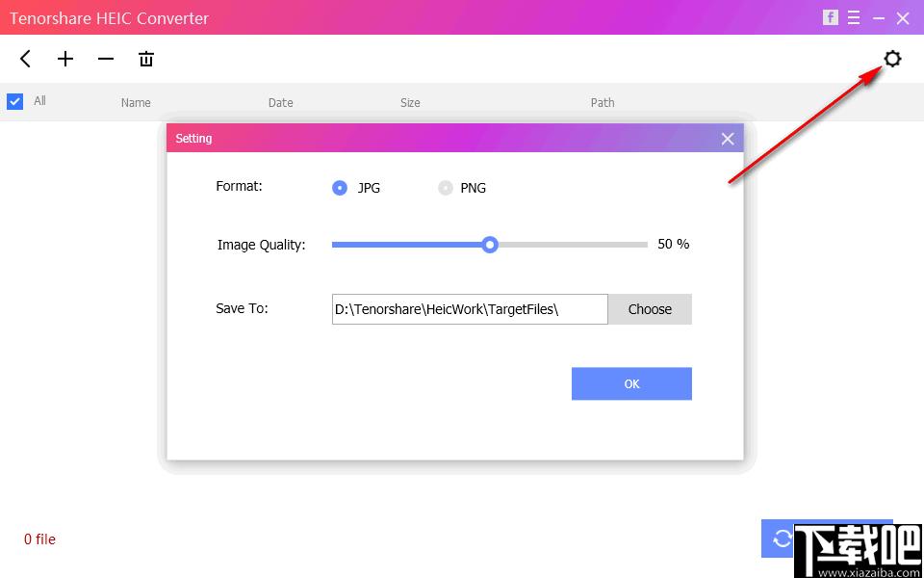Click the Image Quality slider handle
Screen dimensions: 924x578
click(490, 245)
